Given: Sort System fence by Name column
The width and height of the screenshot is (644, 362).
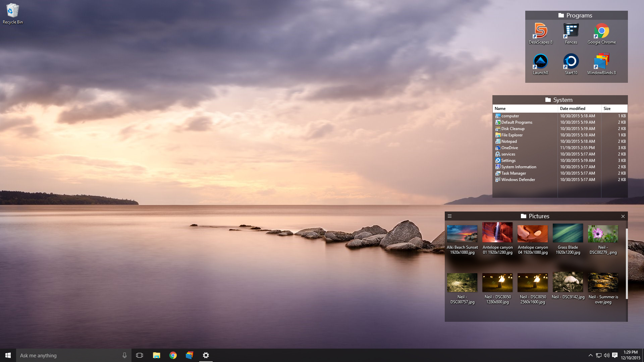Looking at the screenshot, I should (x=500, y=108).
